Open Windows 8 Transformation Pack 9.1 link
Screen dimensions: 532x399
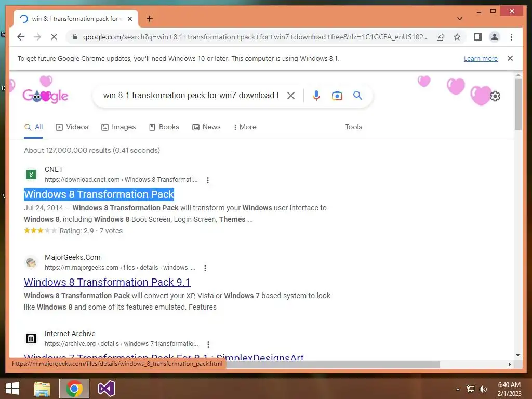click(107, 282)
